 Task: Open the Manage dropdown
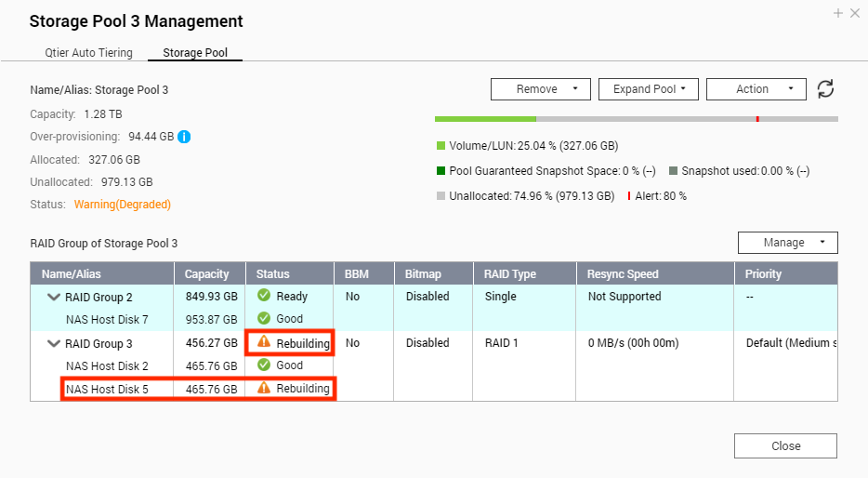(x=788, y=243)
